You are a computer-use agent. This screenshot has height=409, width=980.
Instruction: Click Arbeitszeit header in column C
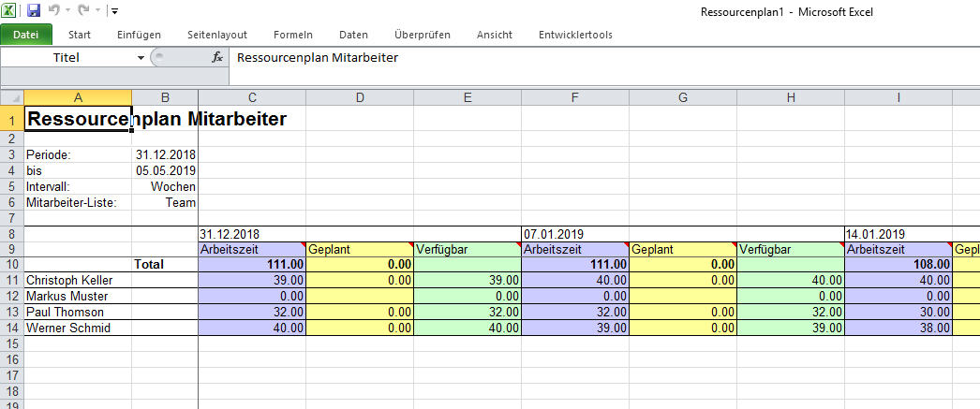(252, 249)
